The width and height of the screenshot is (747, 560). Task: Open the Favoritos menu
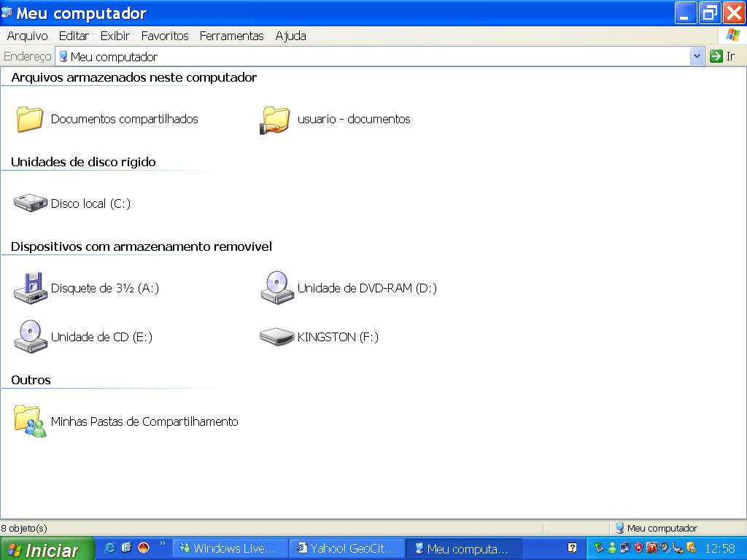[x=165, y=36]
